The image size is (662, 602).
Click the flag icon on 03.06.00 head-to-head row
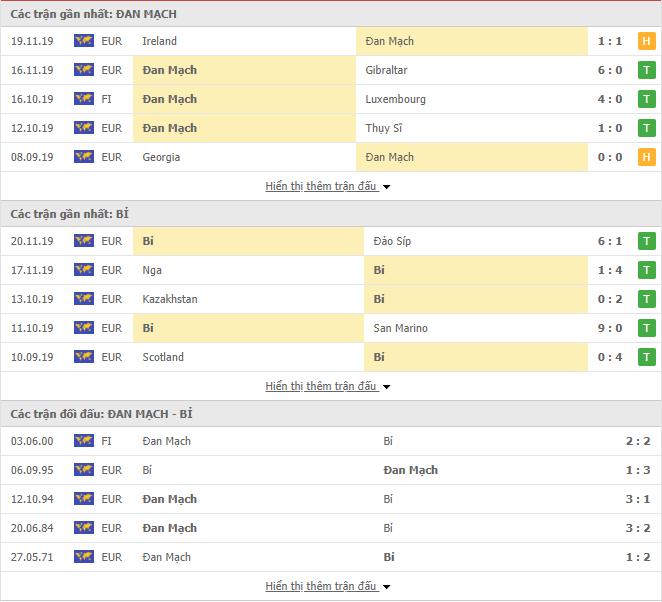coord(84,441)
